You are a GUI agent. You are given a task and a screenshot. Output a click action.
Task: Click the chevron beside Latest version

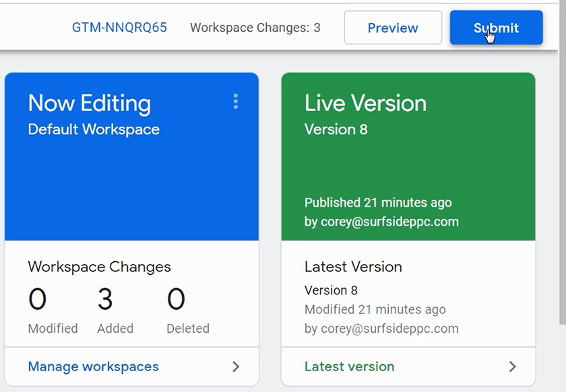(x=512, y=366)
